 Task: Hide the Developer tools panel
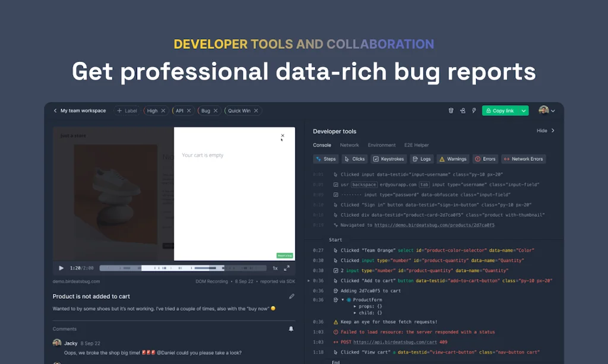545,131
